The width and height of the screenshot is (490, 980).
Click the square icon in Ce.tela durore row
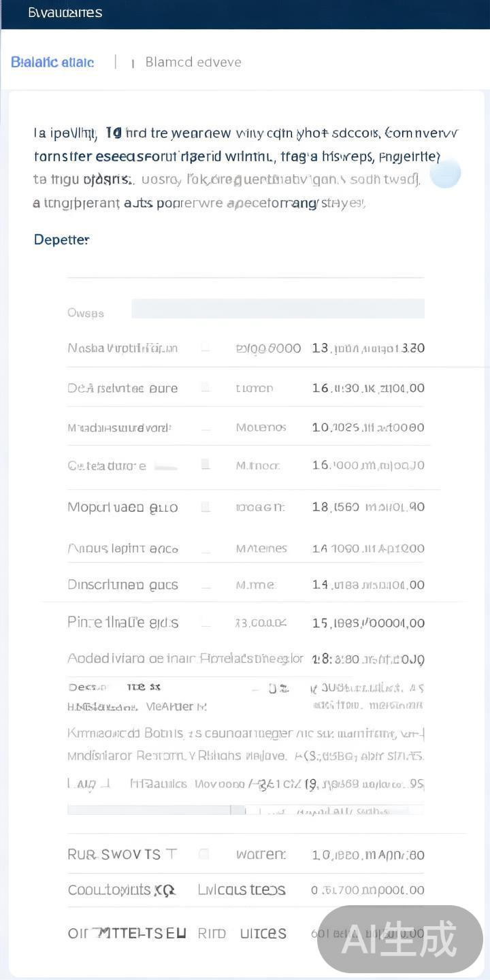tap(206, 465)
